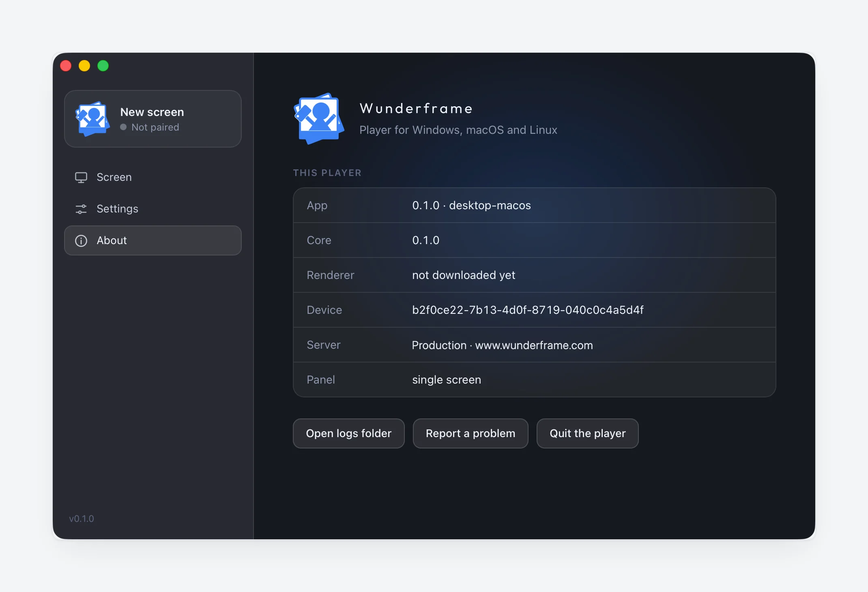Click the 'Not paired' status text
Viewport: 868px width, 592px height.
(x=155, y=127)
